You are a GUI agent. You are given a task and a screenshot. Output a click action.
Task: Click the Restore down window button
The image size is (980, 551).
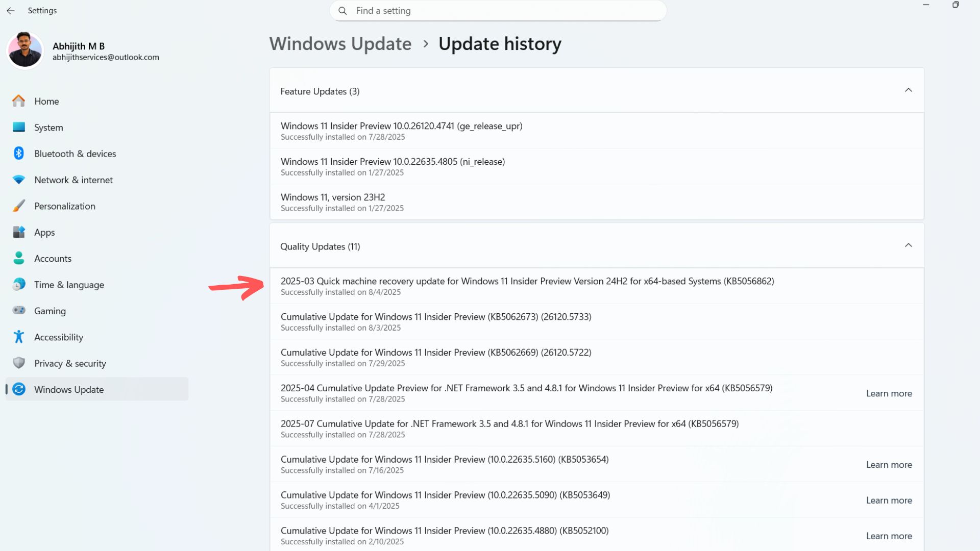click(955, 5)
